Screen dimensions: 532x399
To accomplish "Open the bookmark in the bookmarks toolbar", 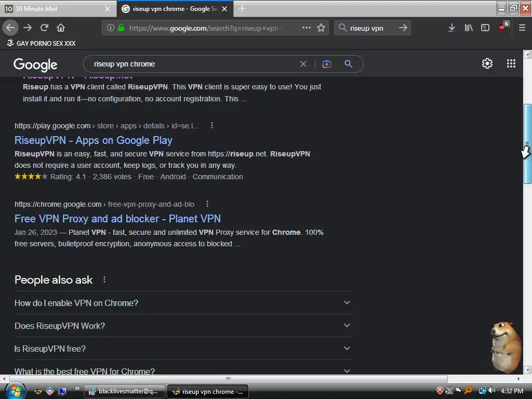I will pos(41,43).
